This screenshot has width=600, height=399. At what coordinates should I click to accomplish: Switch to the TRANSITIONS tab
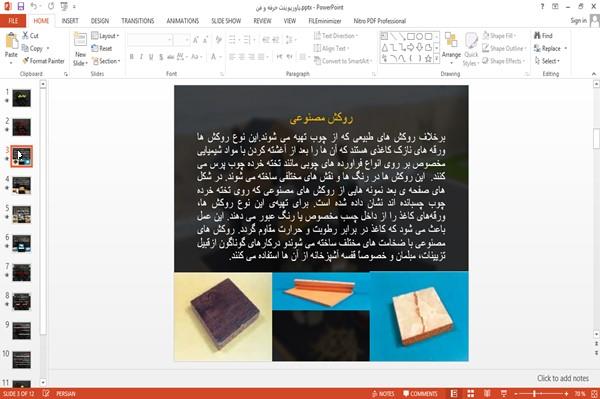tap(138, 21)
